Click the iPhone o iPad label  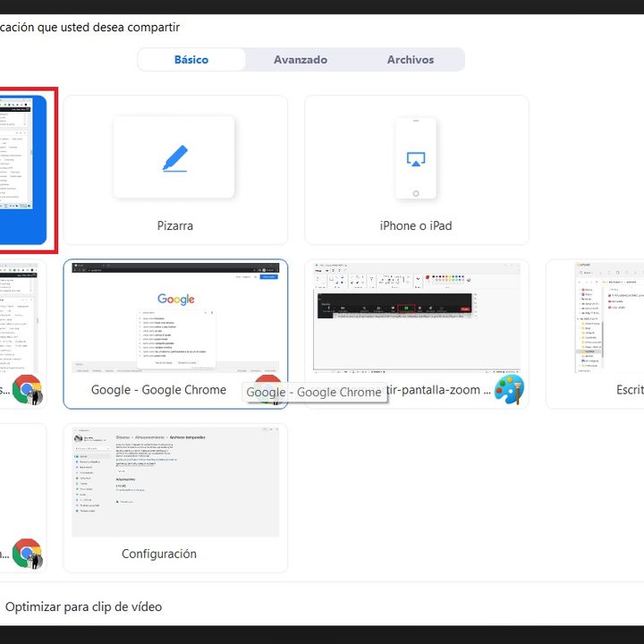(416, 225)
